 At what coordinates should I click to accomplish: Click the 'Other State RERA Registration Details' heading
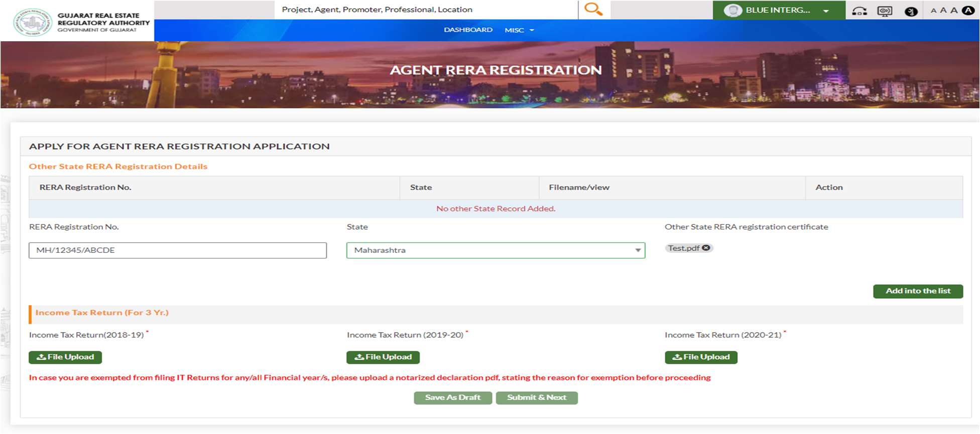[118, 167]
